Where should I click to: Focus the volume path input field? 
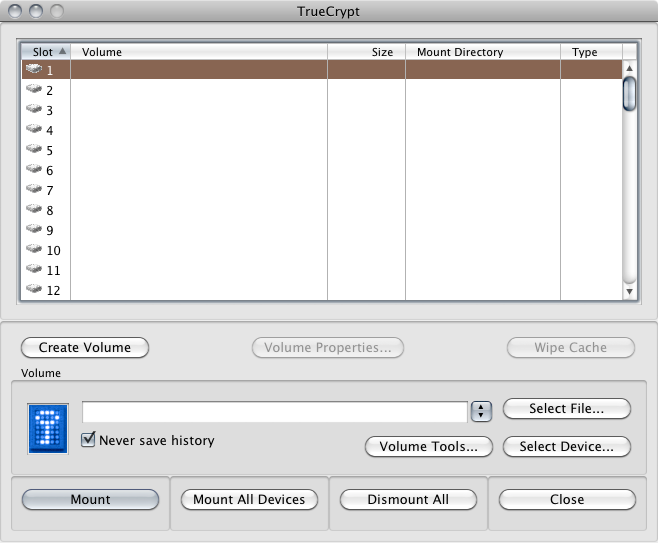275,412
